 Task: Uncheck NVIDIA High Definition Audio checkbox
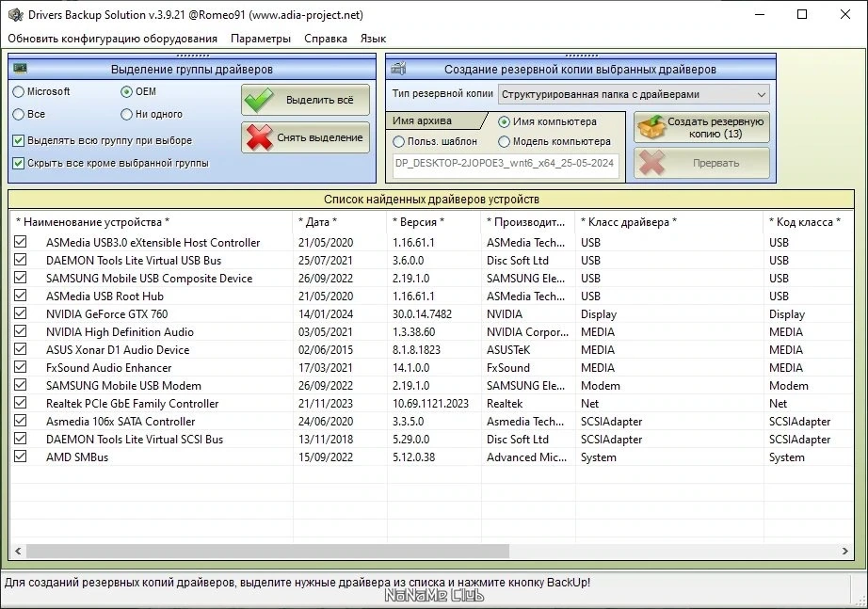21,331
